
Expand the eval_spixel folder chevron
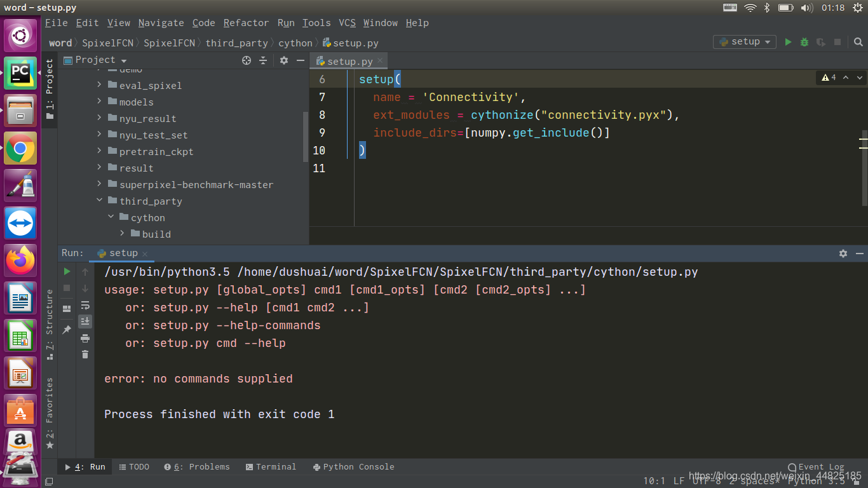coord(99,85)
